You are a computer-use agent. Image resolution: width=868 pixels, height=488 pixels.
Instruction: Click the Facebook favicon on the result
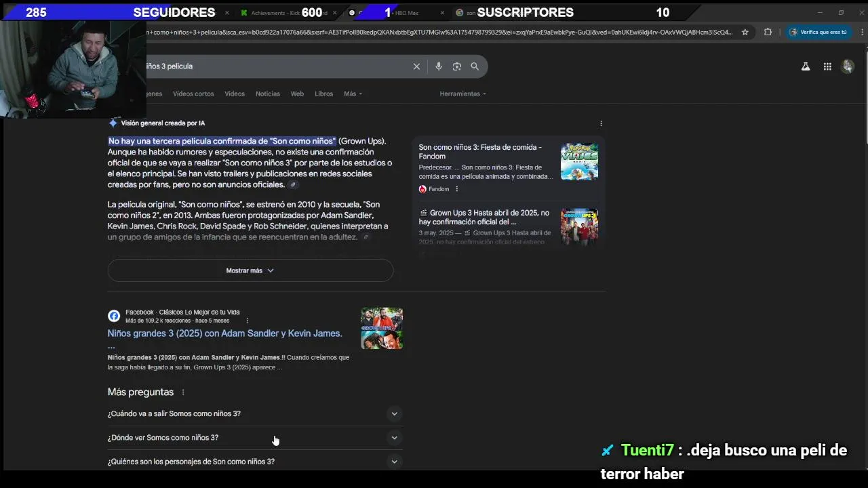[x=114, y=316]
